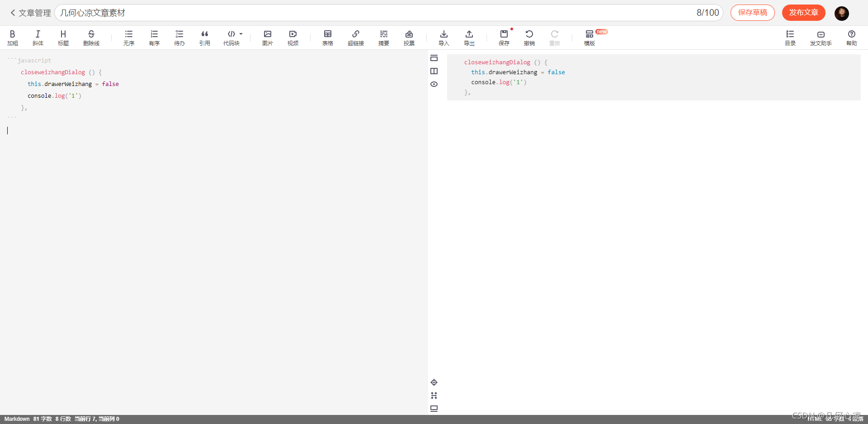Undo the last edit (撤销)
This screenshot has height=424, width=868.
click(x=529, y=38)
